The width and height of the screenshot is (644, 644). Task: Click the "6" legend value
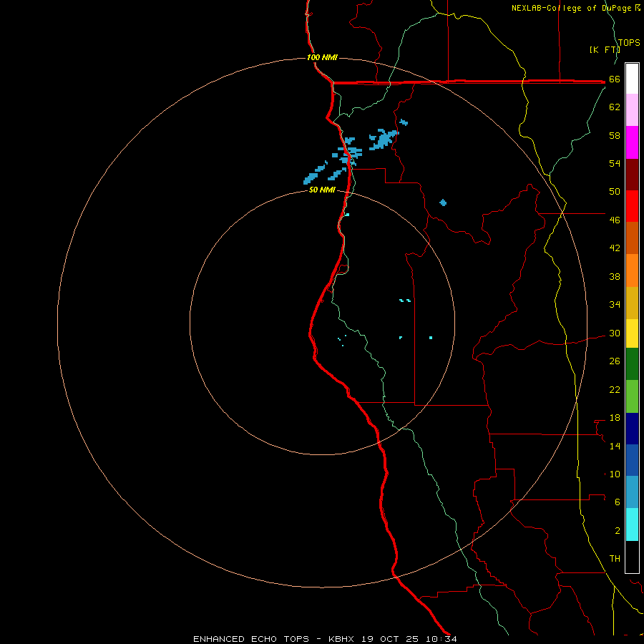pyautogui.click(x=618, y=502)
